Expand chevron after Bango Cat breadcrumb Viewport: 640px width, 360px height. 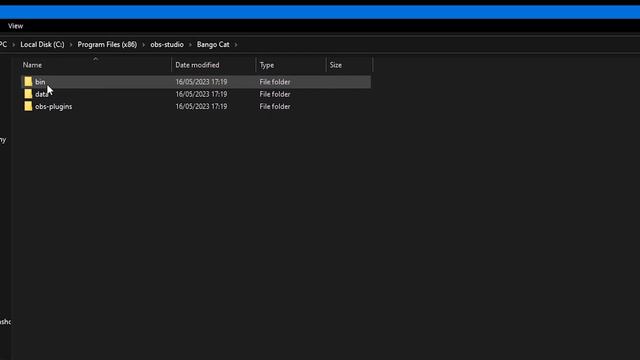236,44
